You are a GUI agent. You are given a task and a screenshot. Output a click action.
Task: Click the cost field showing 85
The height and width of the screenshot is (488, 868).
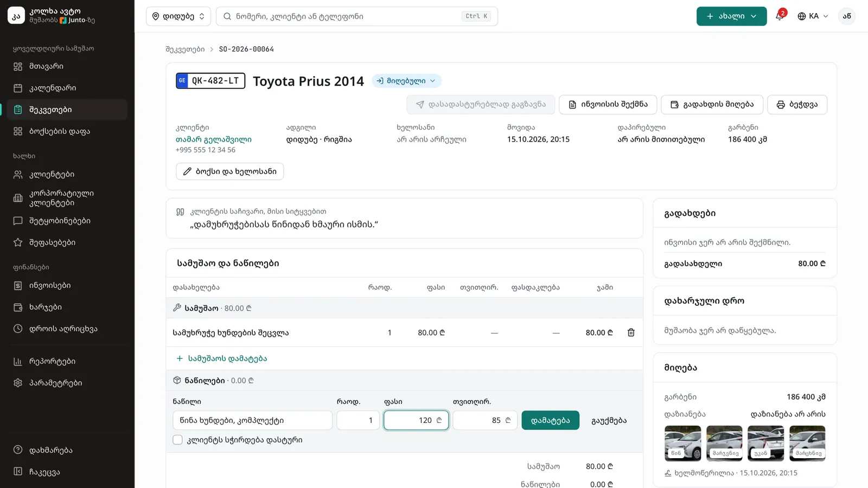[485, 420]
